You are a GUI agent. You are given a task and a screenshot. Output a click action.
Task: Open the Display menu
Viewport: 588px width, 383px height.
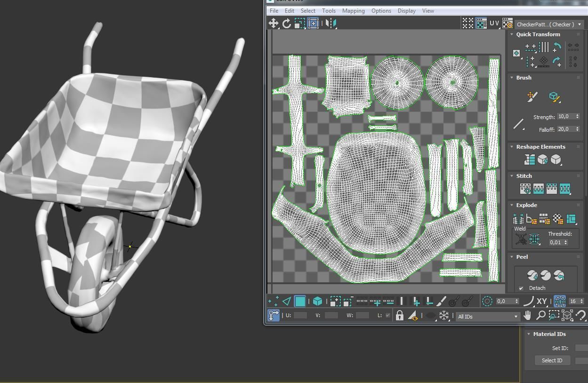click(x=406, y=10)
